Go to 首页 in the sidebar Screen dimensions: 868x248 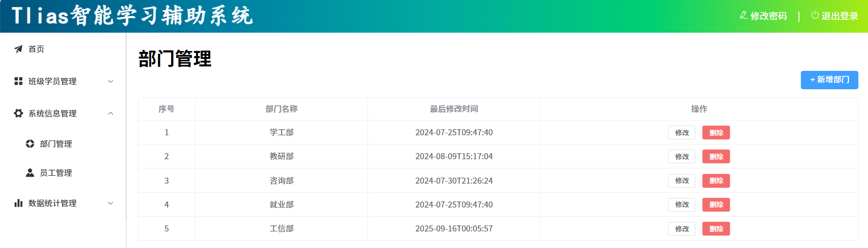(x=36, y=49)
